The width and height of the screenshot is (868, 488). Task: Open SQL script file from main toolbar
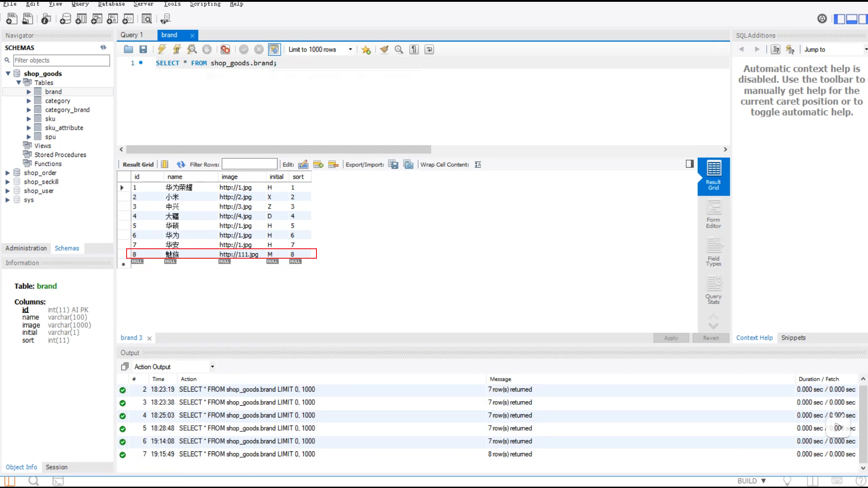point(28,19)
